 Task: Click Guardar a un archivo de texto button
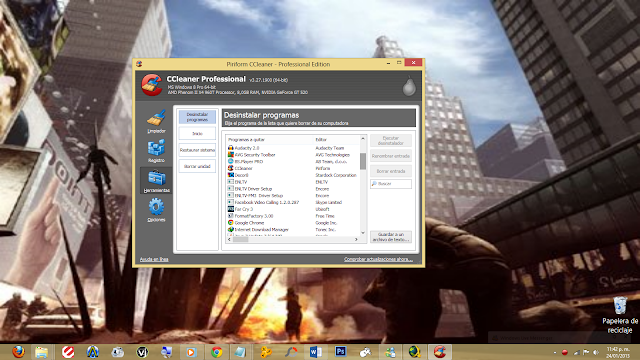click(391, 237)
